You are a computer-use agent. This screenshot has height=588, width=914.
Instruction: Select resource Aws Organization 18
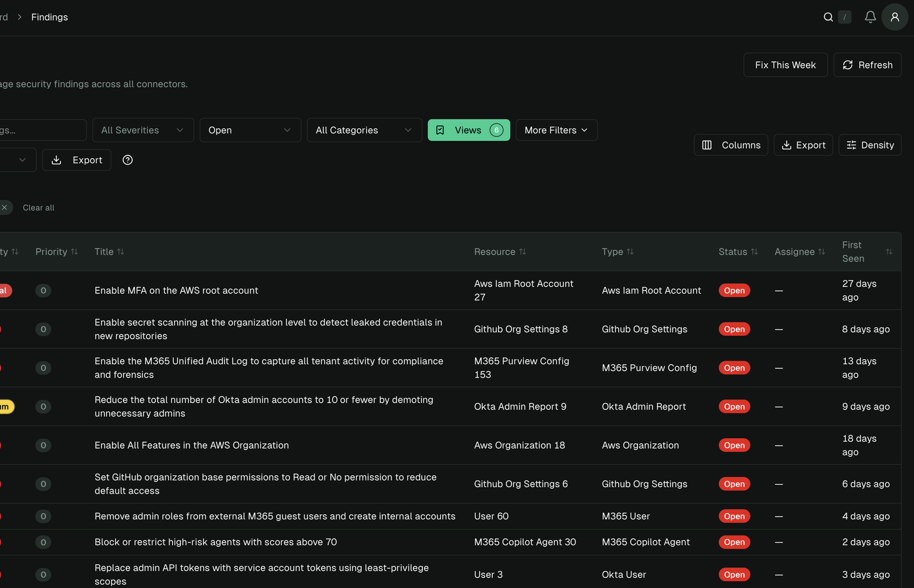tap(519, 445)
